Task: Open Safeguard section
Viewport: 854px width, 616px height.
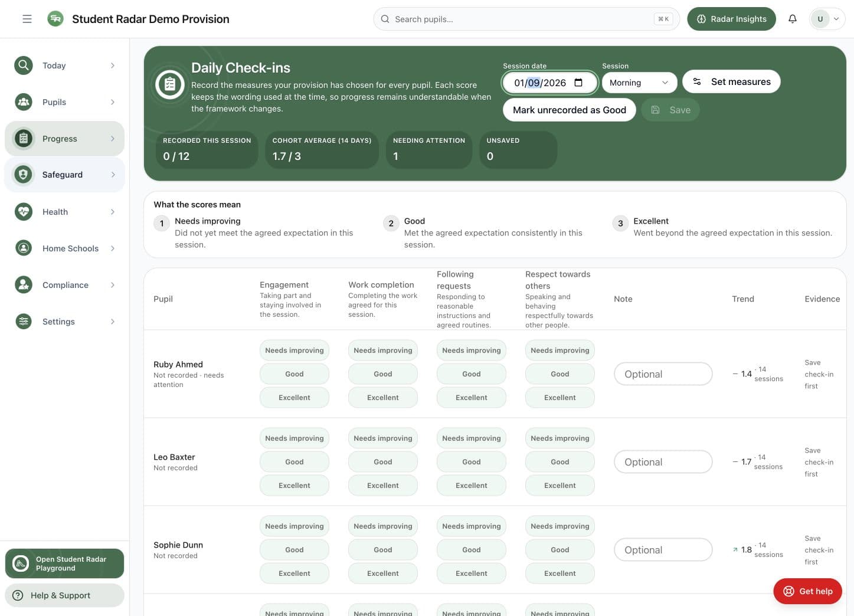Action: click(65, 175)
